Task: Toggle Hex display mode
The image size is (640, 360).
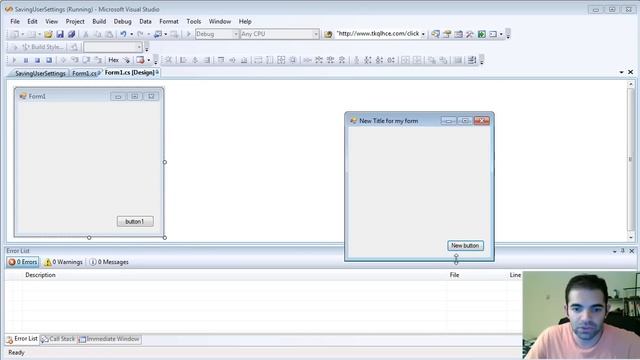Action: point(113,60)
